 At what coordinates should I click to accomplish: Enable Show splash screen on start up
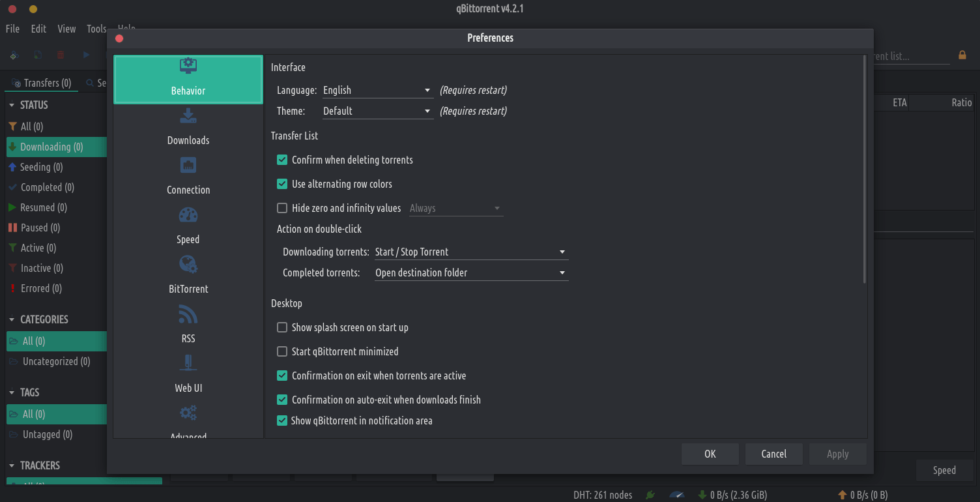[282, 327]
